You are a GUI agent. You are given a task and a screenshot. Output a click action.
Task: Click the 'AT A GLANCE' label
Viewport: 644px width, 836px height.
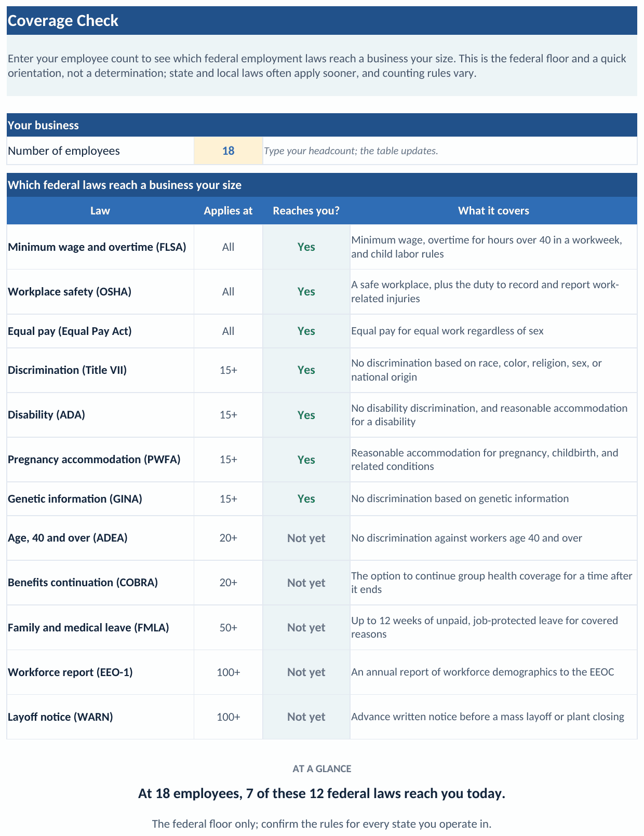click(322, 769)
